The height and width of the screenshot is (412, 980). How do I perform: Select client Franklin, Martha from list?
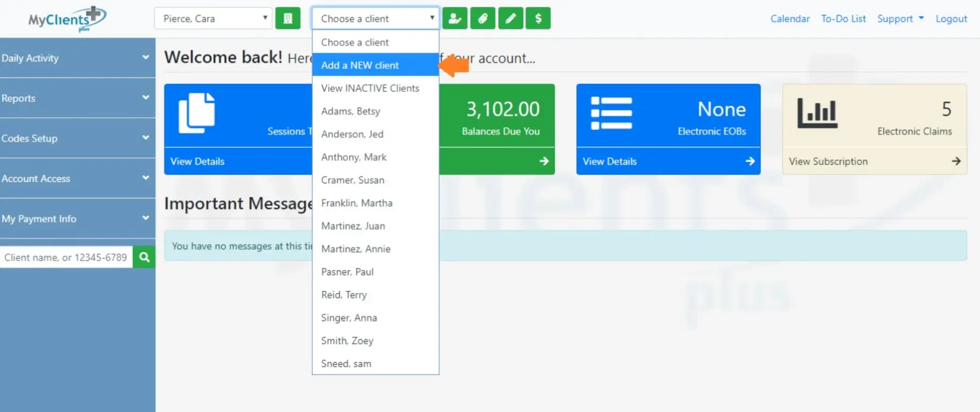357,203
